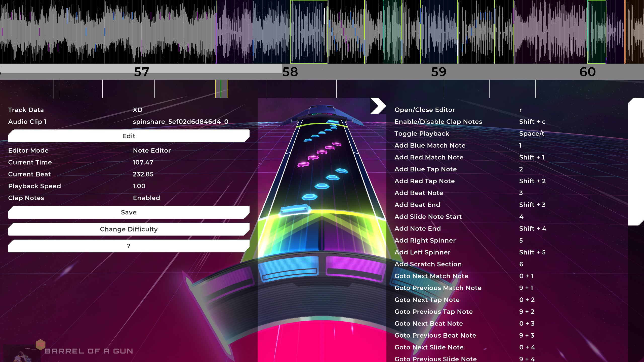Screen dimensions: 644x362
Task: Click the blue wheel segment below the track
Action: (x=289, y=268)
